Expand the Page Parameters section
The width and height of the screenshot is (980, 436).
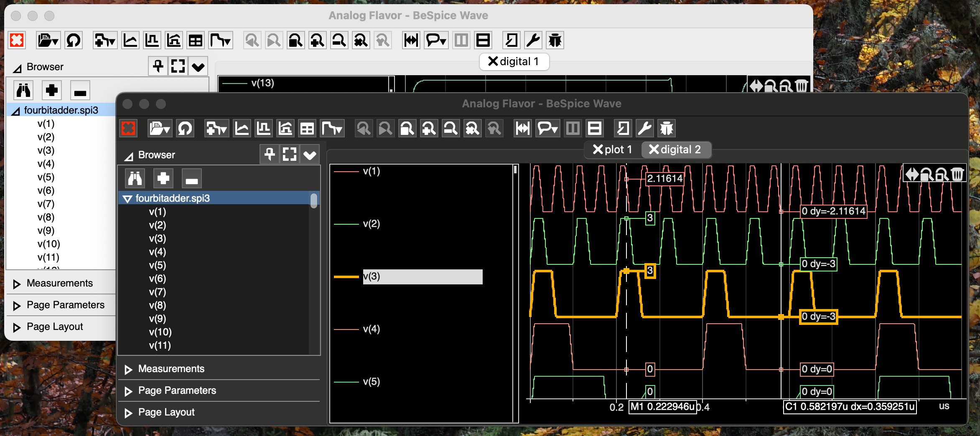(177, 390)
